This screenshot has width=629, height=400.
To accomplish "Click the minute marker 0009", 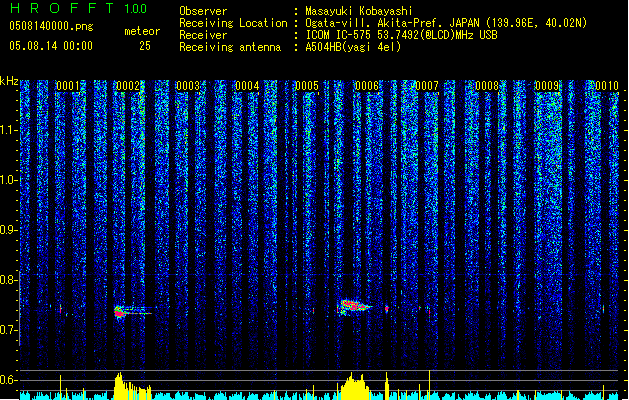I will (x=547, y=86).
